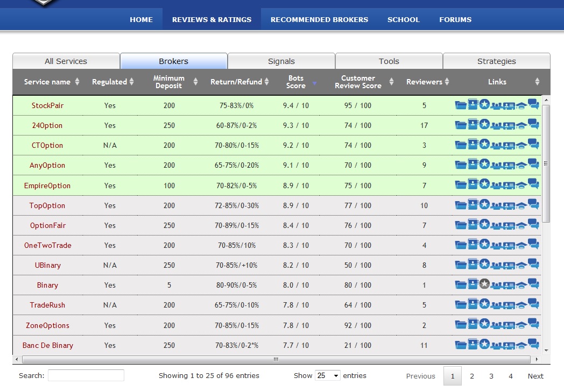Screen dimensions: 564x392
Task: Open the chat bubbles icon for StockPair
Action: point(533,104)
